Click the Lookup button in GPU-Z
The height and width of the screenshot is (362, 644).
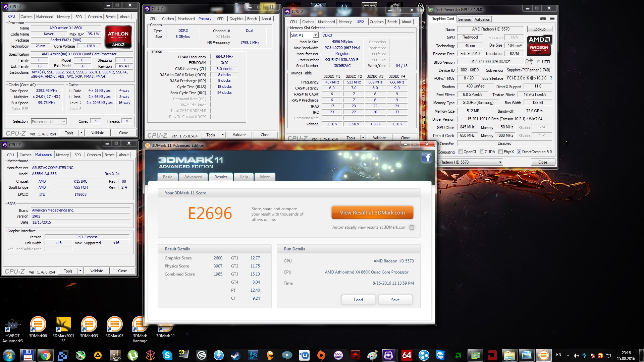point(539,29)
